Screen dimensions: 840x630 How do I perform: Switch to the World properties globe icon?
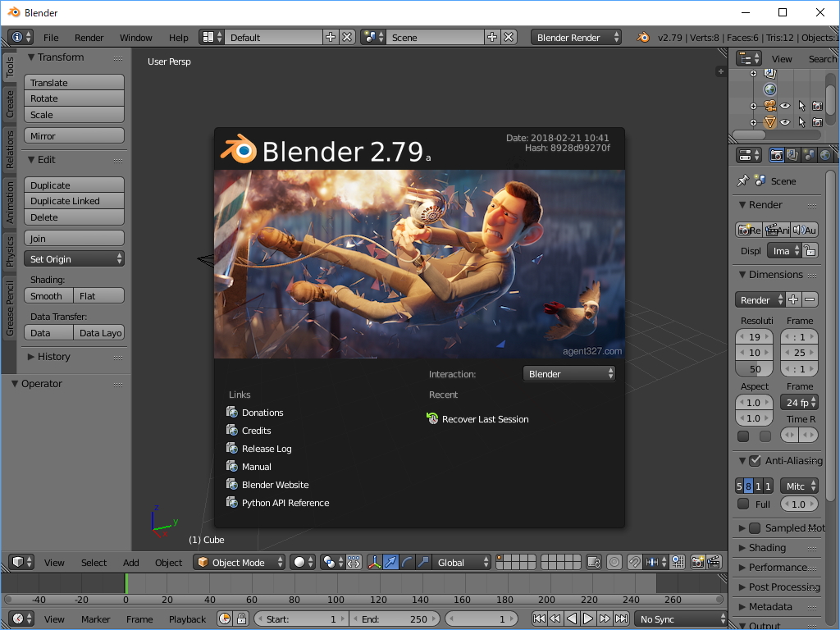[x=825, y=155]
